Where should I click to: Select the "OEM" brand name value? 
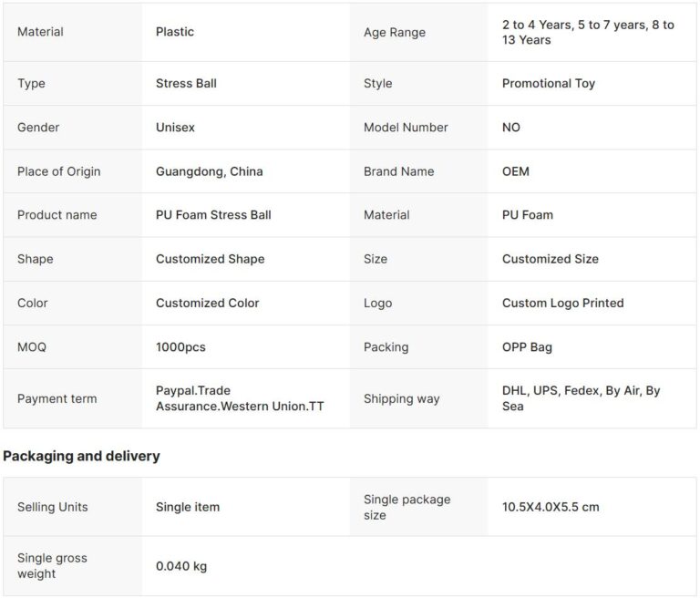click(x=515, y=171)
